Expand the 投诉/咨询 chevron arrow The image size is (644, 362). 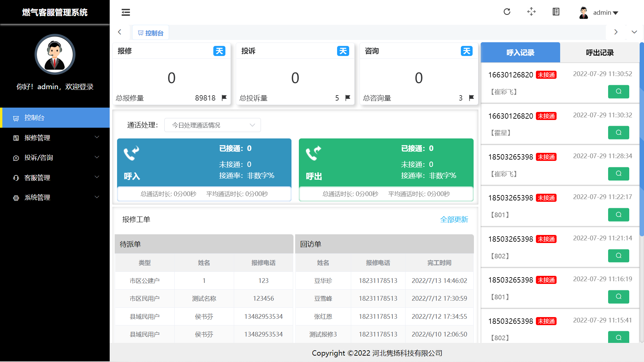pyautogui.click(x=97, y=157)
